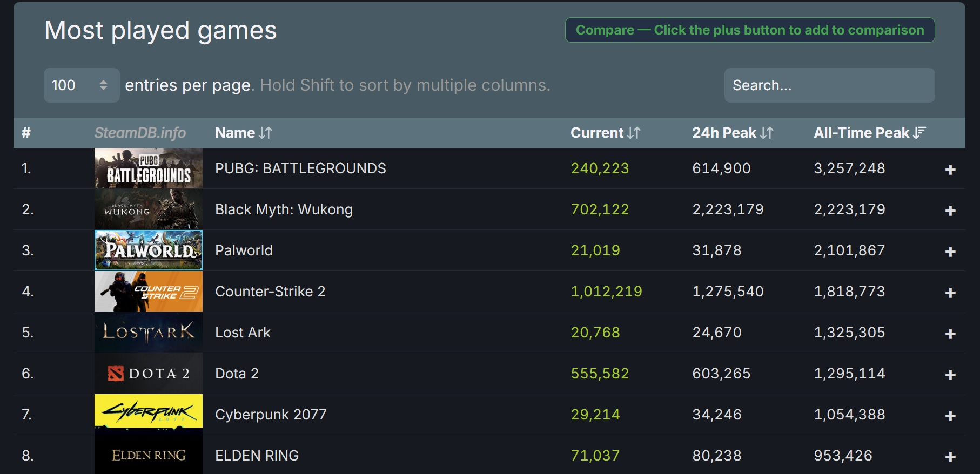
Task: Add Dota 2 to comparison list
Action: (950, 375)
